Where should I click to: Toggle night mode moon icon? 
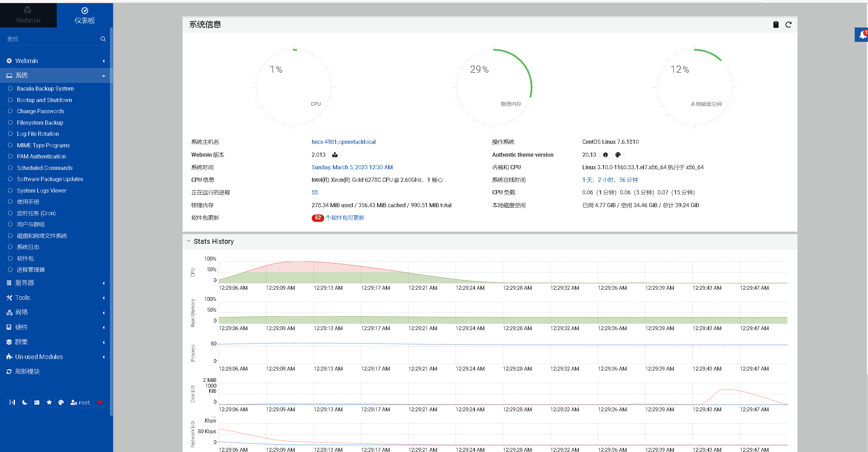(25, 402)
